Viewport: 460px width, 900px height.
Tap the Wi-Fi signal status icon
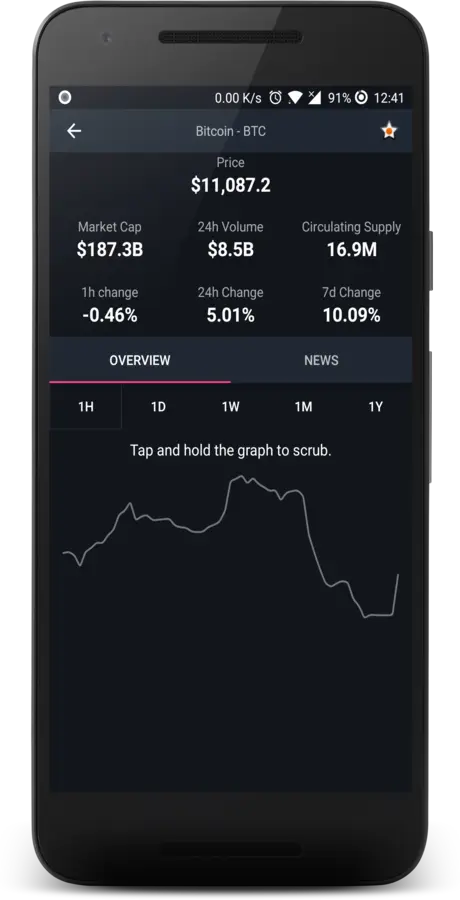pyautogui.click(x=295, y=98)
